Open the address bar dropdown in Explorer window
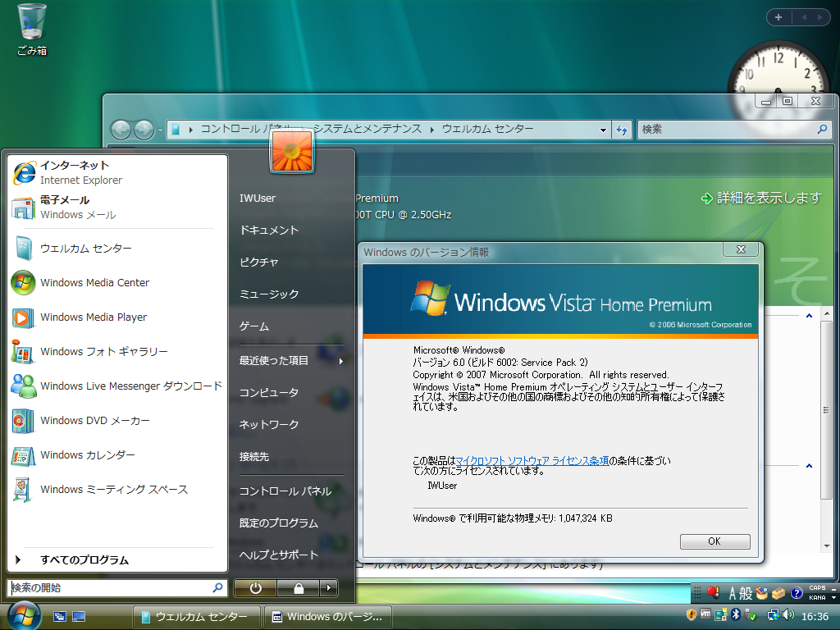 coord(603,130)
